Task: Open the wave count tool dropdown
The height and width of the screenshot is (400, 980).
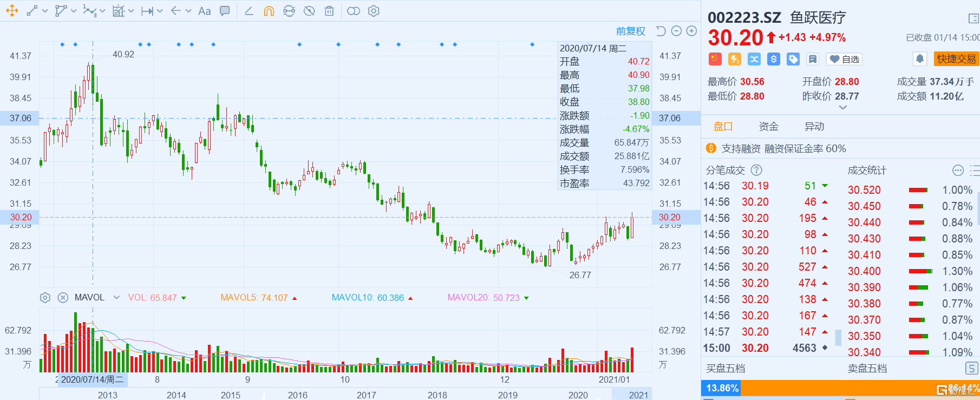Action: [102, 11]
